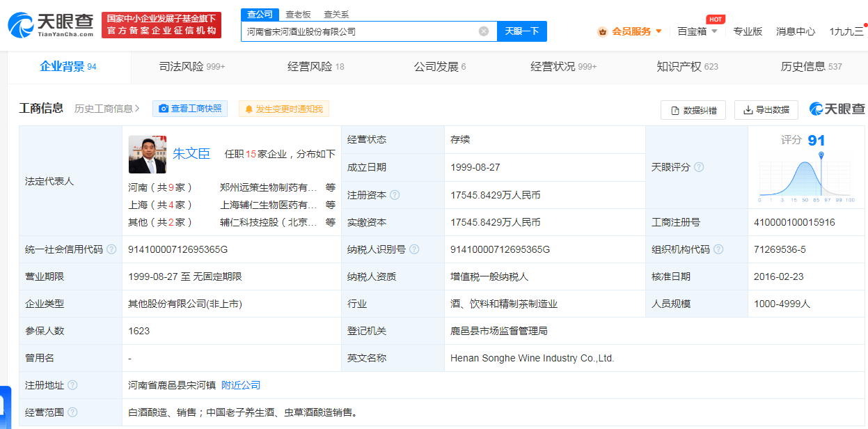The height and width of the screenshot is (429, 868).
Task: Click help icon beside 经营范围
Action: pos(72,412)
